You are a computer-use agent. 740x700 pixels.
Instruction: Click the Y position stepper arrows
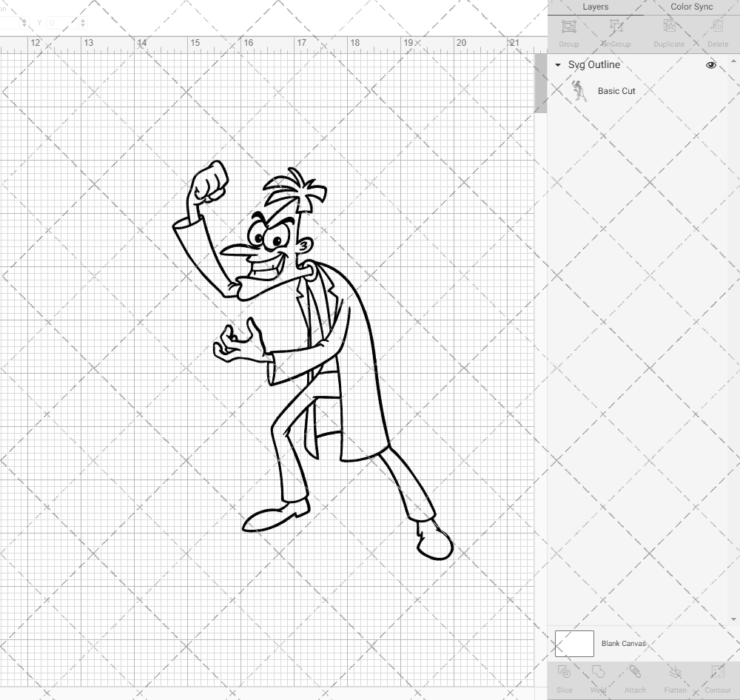tap(83, 23)
